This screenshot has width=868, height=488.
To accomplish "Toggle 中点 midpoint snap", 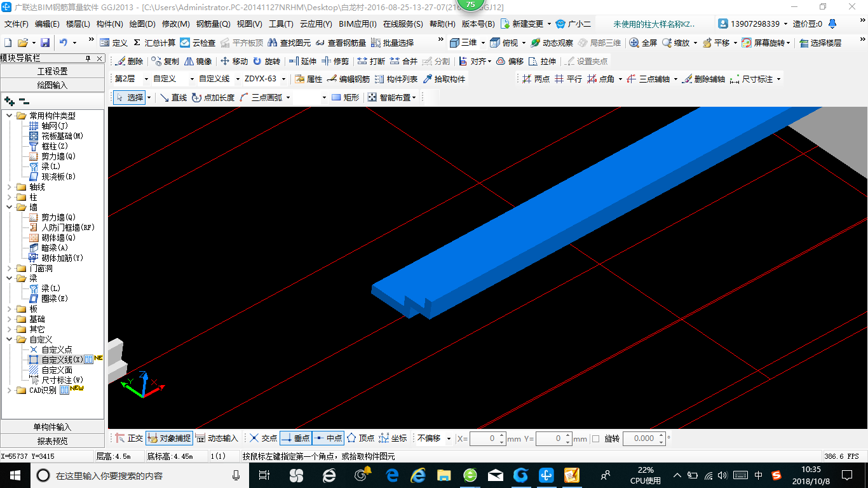I will click(328, 438).
